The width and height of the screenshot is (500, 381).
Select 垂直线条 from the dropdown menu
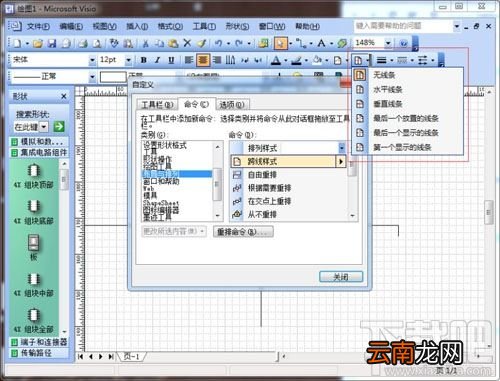(407, 104)
